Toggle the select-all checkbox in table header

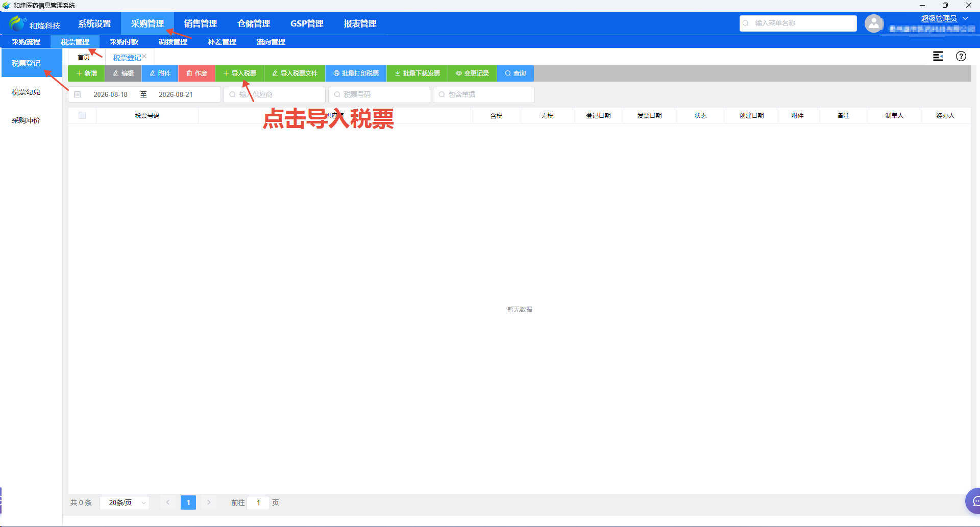tap(82, 115)
